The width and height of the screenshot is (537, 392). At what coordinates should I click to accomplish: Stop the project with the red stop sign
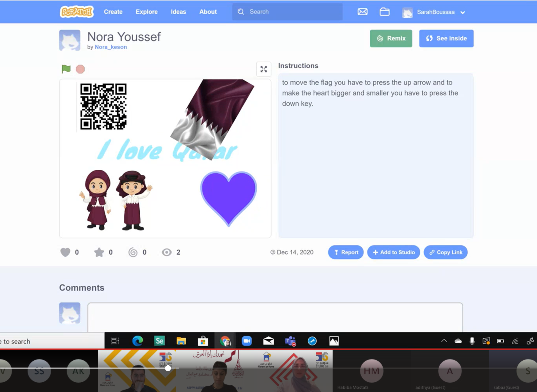click(x=80, y=69)
